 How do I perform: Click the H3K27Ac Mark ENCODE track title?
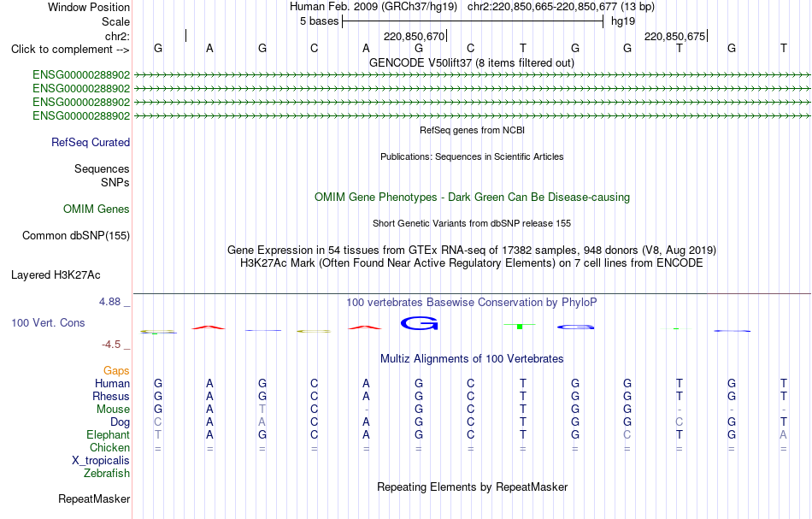coord(472,262)
